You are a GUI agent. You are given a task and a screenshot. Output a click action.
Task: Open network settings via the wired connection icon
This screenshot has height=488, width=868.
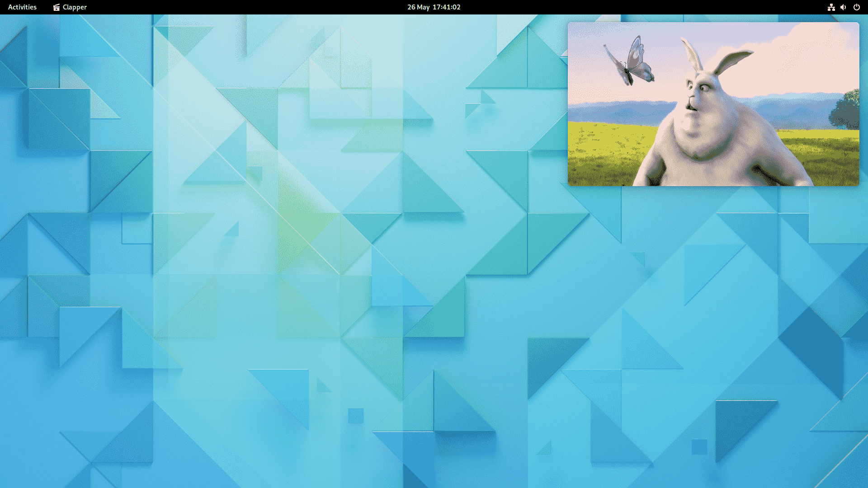coord(831,7)
